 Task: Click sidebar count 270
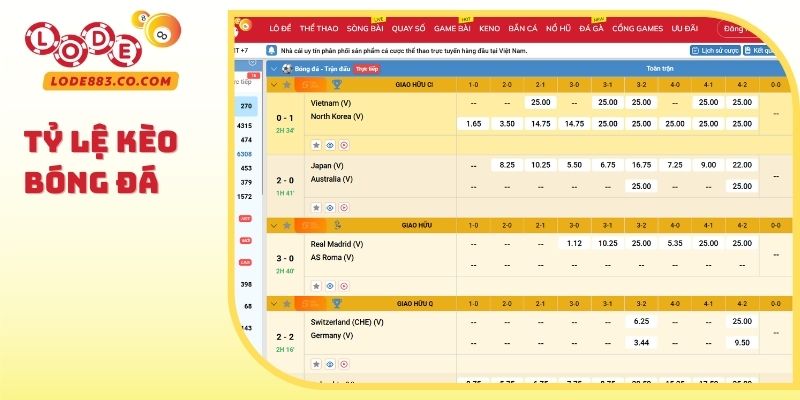(x=246, y=106)
